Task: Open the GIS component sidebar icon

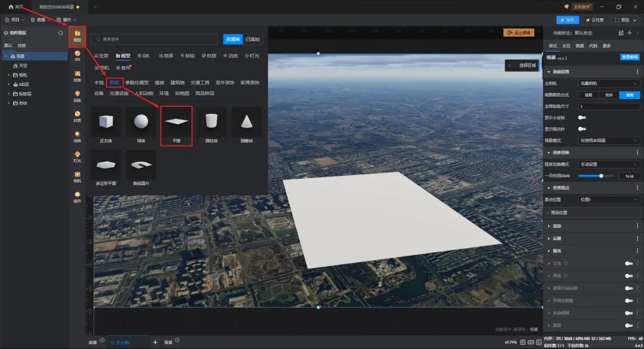Action: (x=78, y=55)
